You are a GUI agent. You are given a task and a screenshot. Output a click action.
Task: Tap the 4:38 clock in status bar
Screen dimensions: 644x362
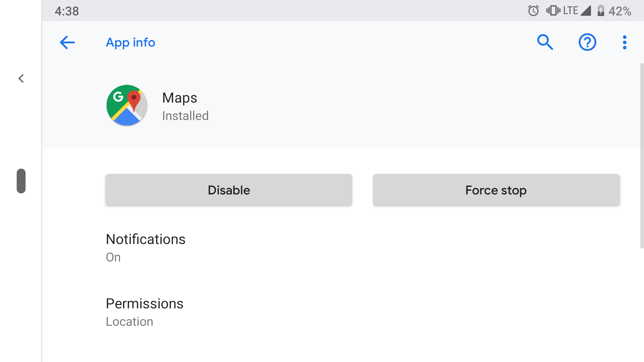click(67, 11)
